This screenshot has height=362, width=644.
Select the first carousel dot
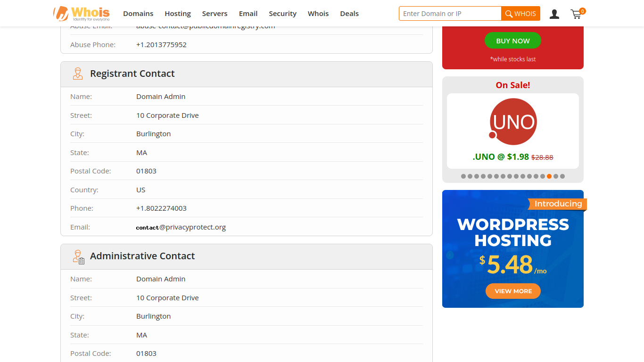pyautogui.click(x=463, y=176)
